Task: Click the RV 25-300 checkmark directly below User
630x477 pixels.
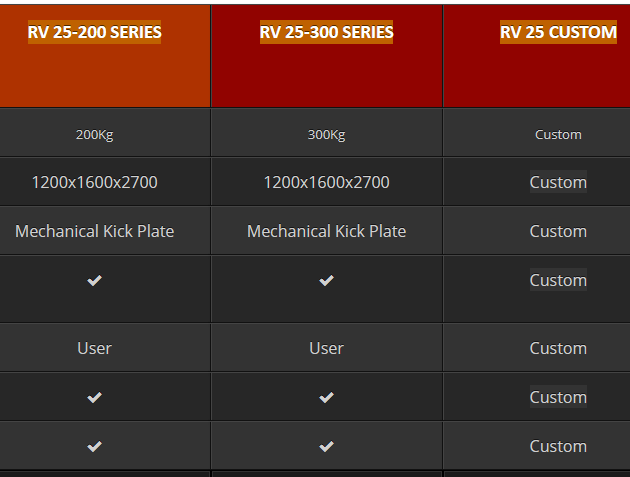Action: click(326, 398)
